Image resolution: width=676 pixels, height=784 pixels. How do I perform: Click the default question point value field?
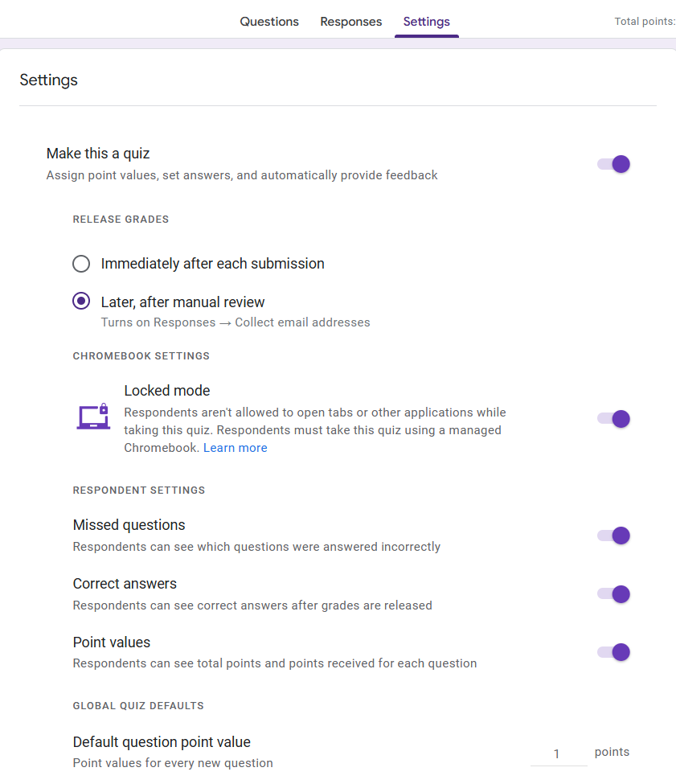pos(559,753)
